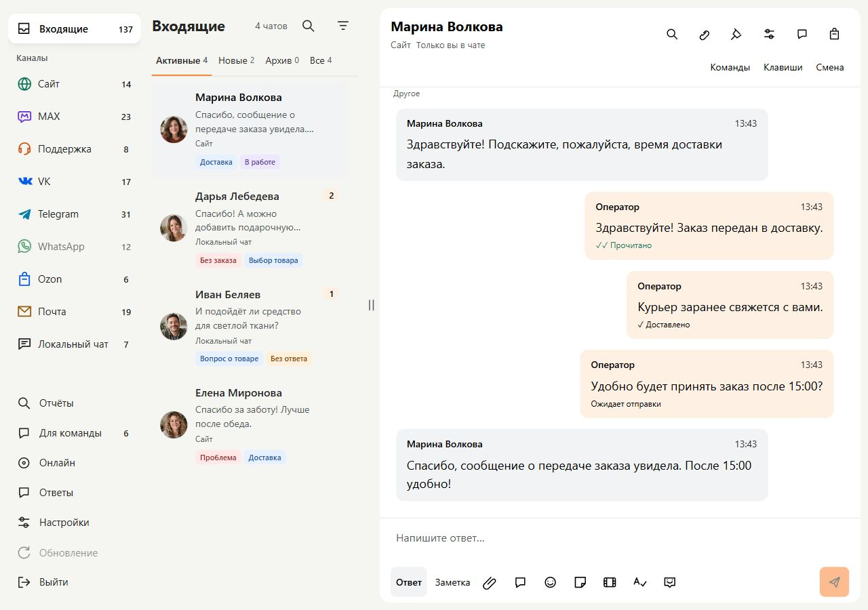Log out via Выйти

pos(75,582)
